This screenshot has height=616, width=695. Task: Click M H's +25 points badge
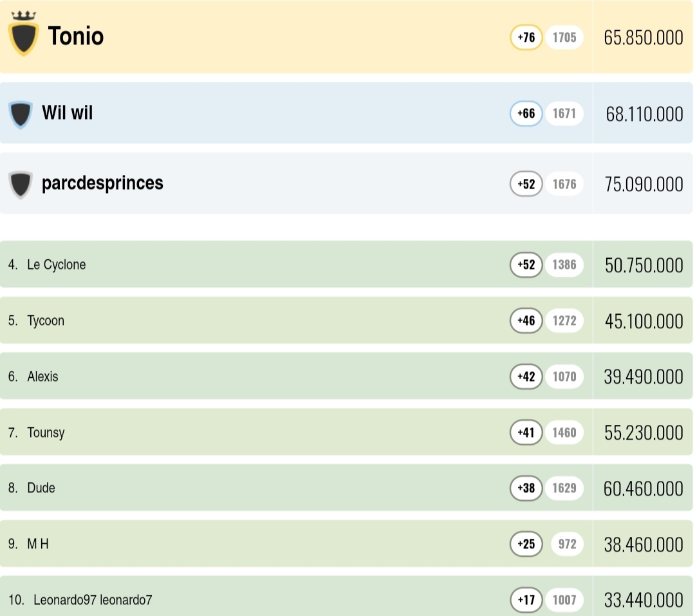[526, 545]
